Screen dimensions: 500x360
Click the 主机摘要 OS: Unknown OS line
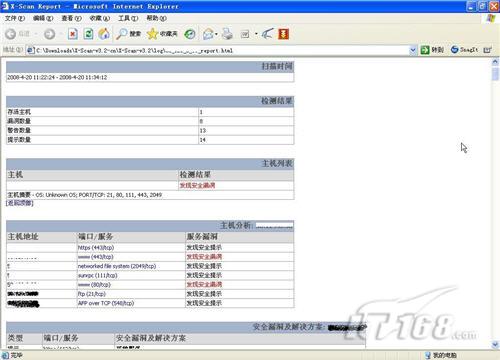pos(85,195)
